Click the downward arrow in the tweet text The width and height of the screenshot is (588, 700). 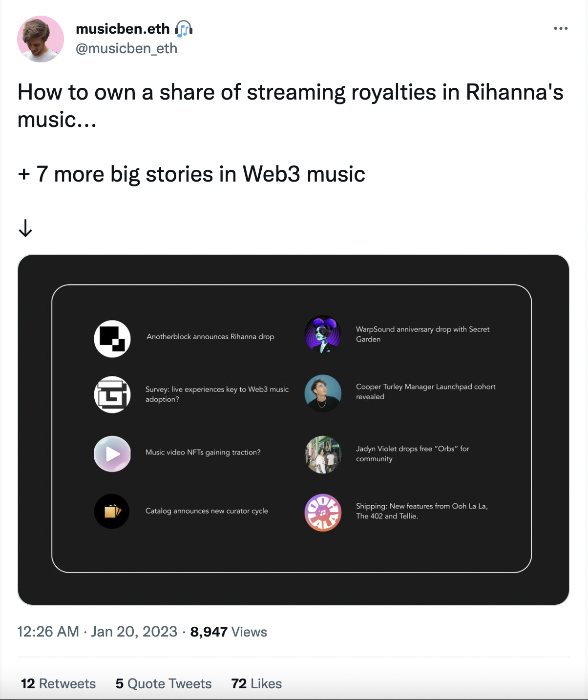click(x=24, y=227)
